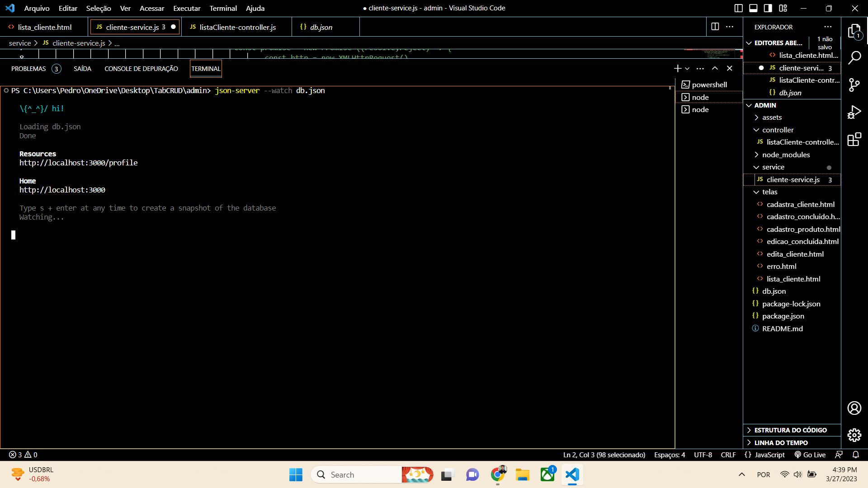Switch to CONSOLE DE DEPURAÇÃO tab
The image size is (868, 488).
point(141,69)
